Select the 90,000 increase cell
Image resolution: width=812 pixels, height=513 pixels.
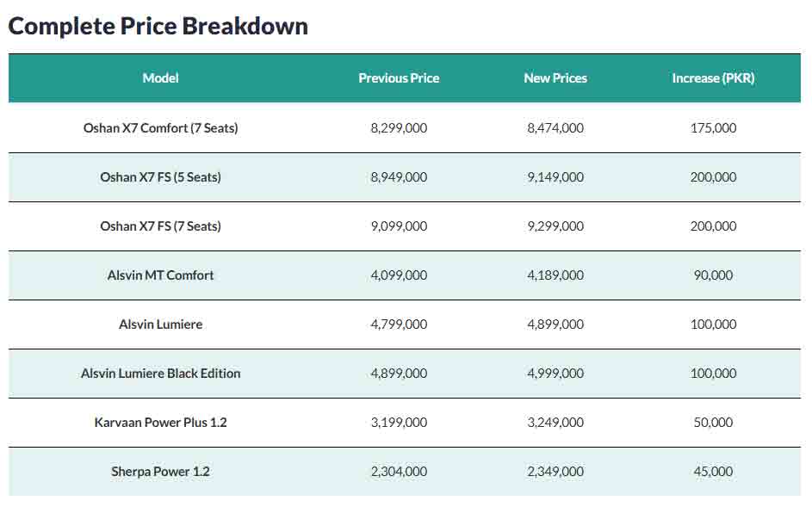click(713, 275)
